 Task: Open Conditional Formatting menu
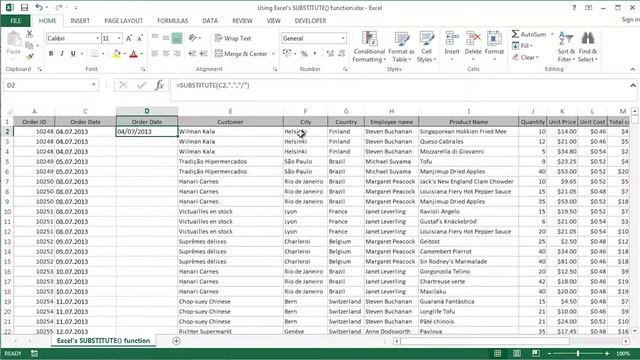click(x=369, y=47)
